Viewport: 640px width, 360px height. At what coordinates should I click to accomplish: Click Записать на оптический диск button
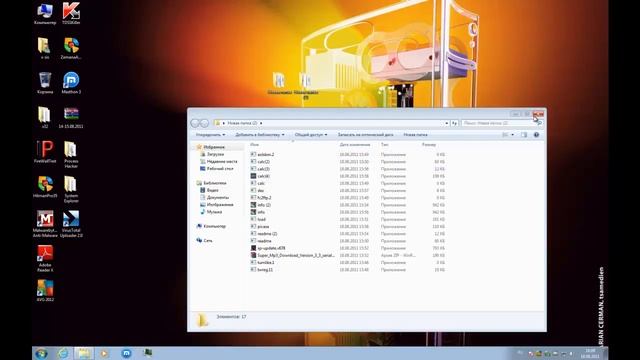click(366, 135)
